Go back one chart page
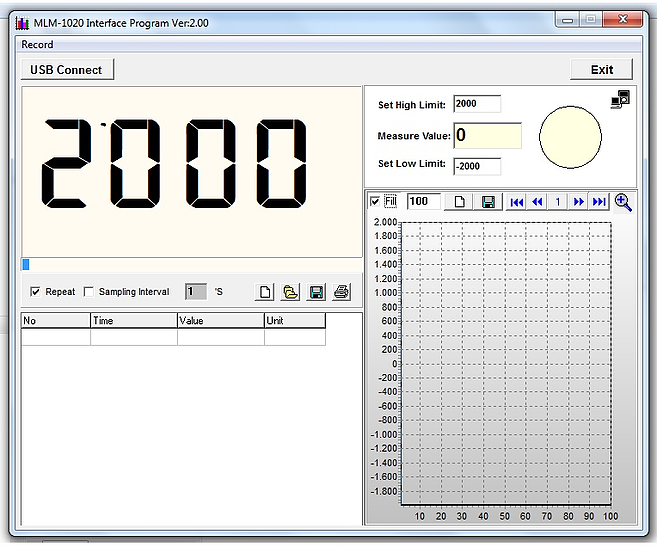The image size is (657, 547). [x=537, y=202]
